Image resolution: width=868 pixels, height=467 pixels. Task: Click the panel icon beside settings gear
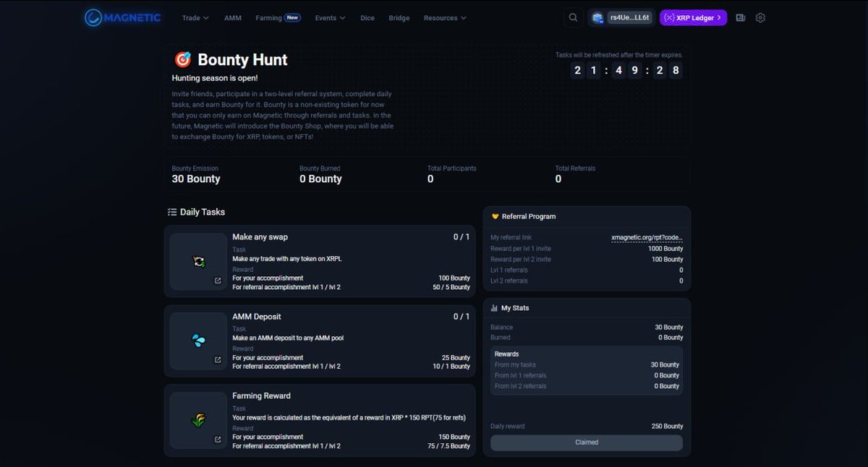tap(740, 17)
